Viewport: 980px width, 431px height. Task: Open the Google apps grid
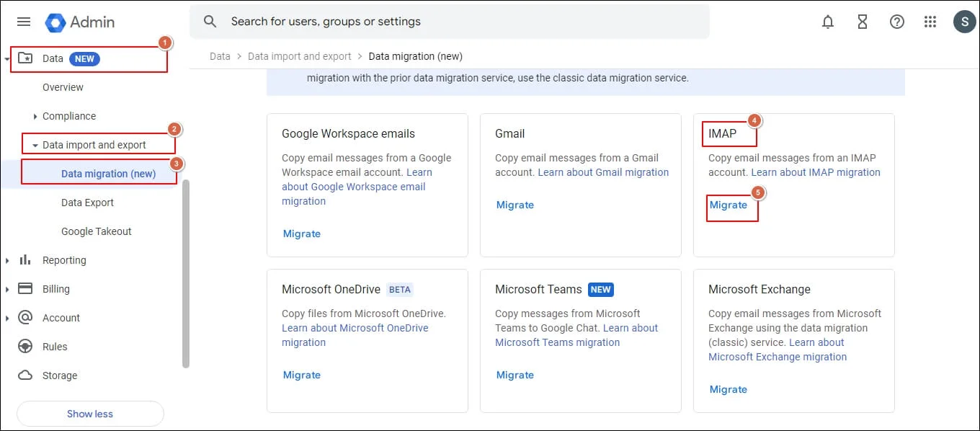tap(930, 22)
